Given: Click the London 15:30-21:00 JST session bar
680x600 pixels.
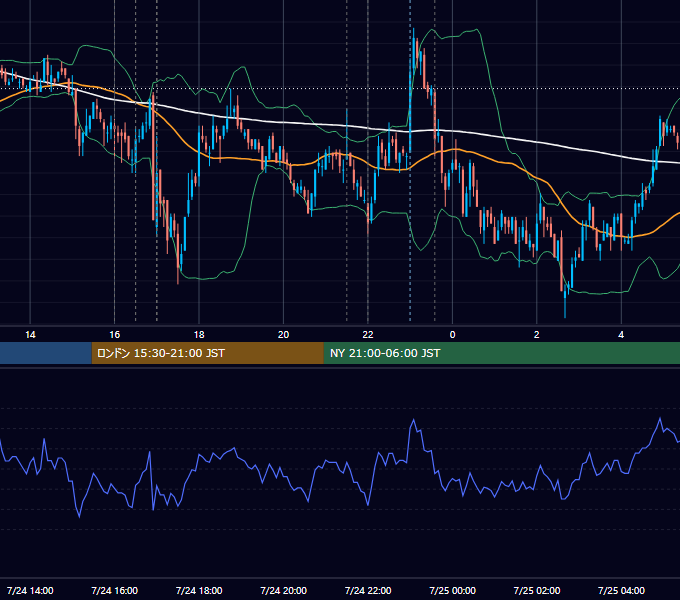Looking at the screenshot, I should coord(207,353).
